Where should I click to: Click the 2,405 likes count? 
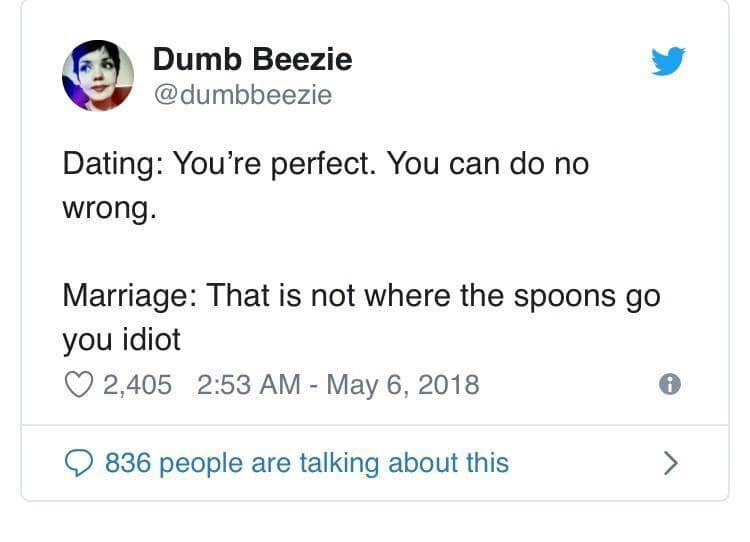(138, 384)
